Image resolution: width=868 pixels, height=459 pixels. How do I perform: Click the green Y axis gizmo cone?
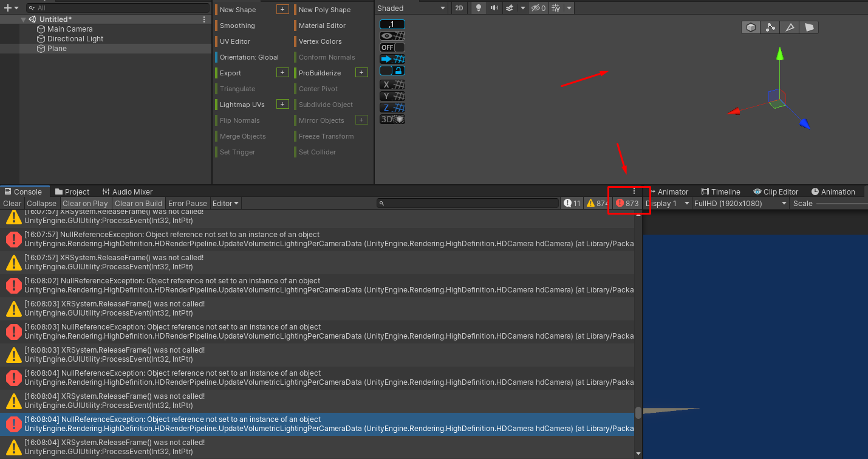[780, 54]
